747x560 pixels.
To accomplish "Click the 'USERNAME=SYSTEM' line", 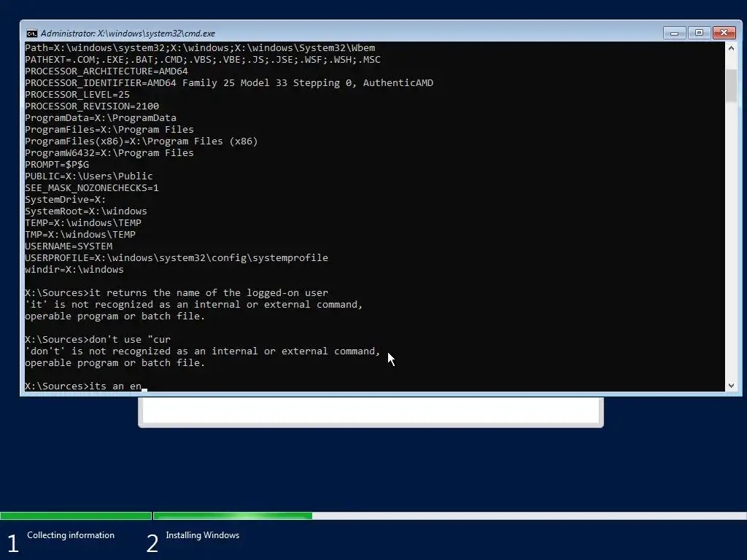I will coord(69,246).
